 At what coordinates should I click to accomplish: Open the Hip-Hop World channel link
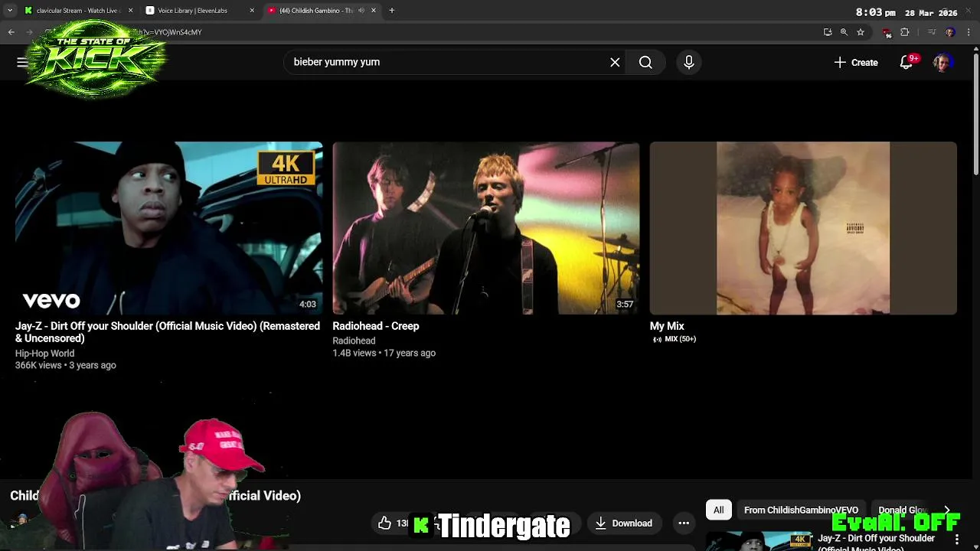[x=44, y=354]
